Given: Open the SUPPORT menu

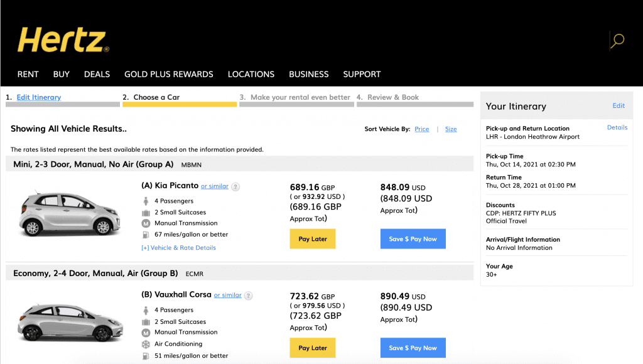Looking at the screenshot, I should [362, 74].
